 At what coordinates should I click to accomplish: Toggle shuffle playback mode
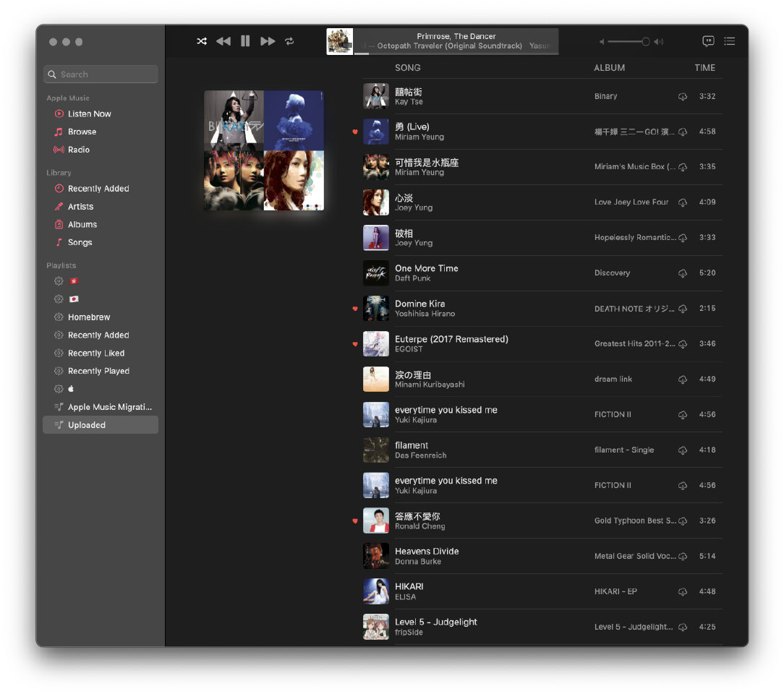point(202,41)
